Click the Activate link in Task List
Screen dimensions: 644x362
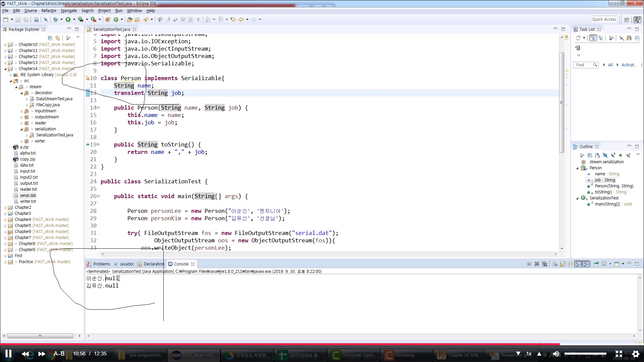point(629,65)
